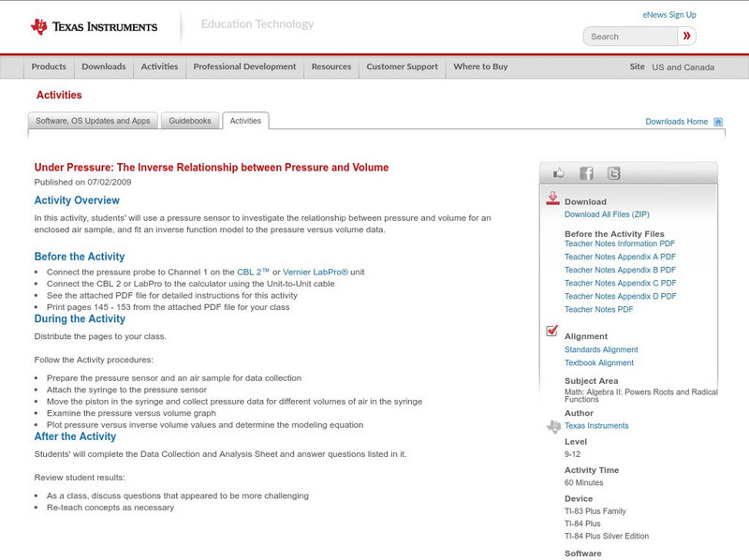Click the Downloads Home house icon
Screen dimensions: 749x560
(x=718, y=122)
